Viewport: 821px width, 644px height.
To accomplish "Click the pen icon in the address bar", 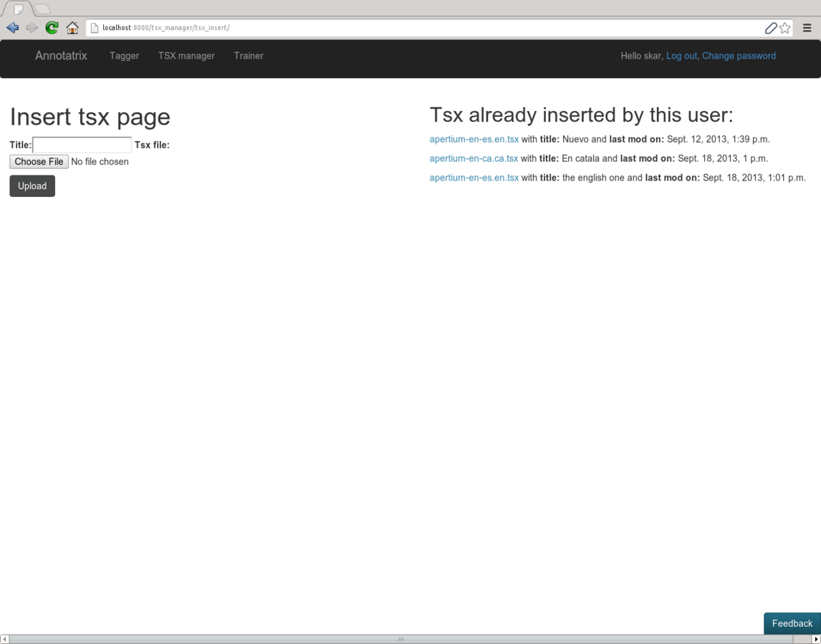I will coord(770,28).
